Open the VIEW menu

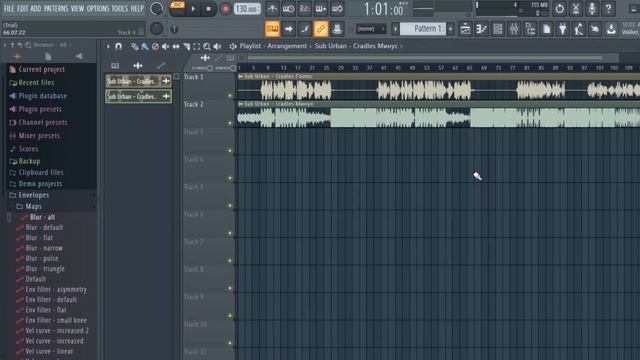click(77, 9)
